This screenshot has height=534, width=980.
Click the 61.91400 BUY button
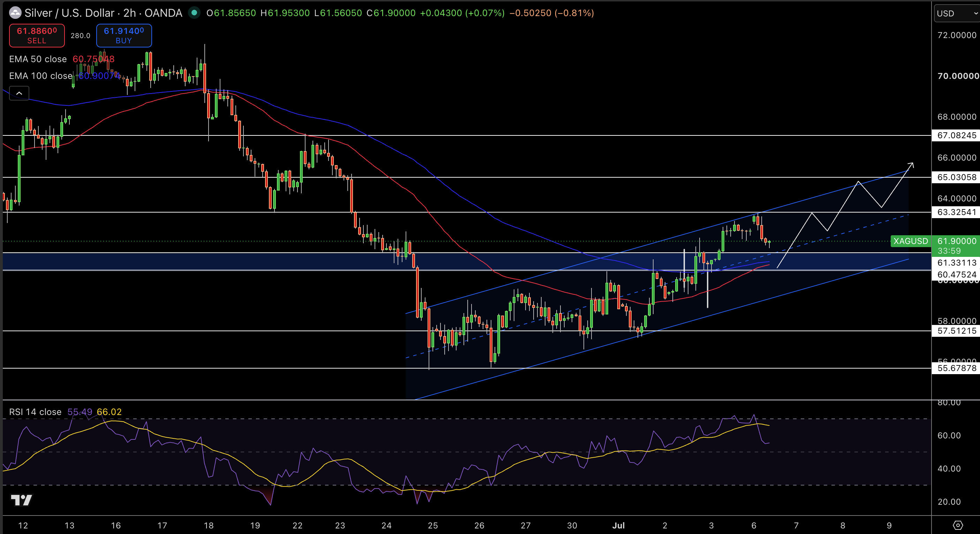[124, 35]
